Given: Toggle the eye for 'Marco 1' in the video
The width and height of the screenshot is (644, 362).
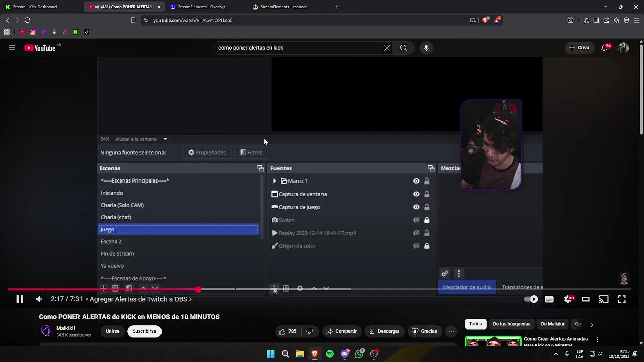Looking at the screenshot, I should click(x=416, y=181).
